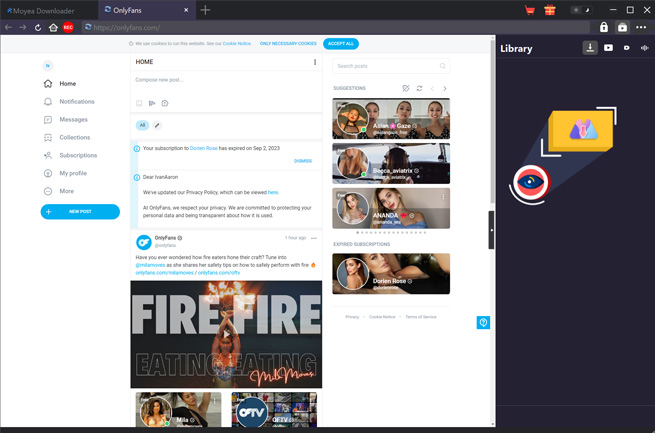Image resolution: width=655 pixels, height=433 pixels.
Task: Refresh the Suggestions list
Action: click(x=419, y=88)
